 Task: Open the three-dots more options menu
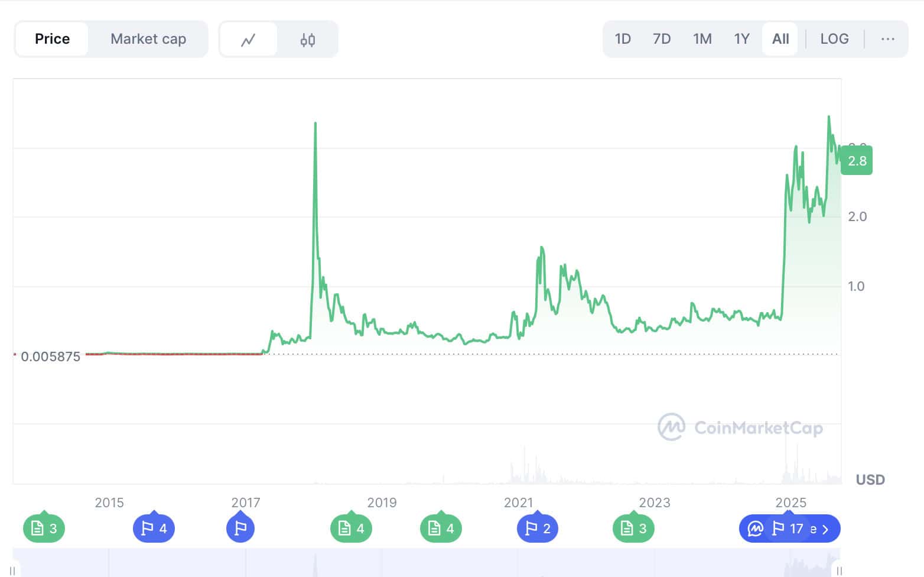pos(887,39)
